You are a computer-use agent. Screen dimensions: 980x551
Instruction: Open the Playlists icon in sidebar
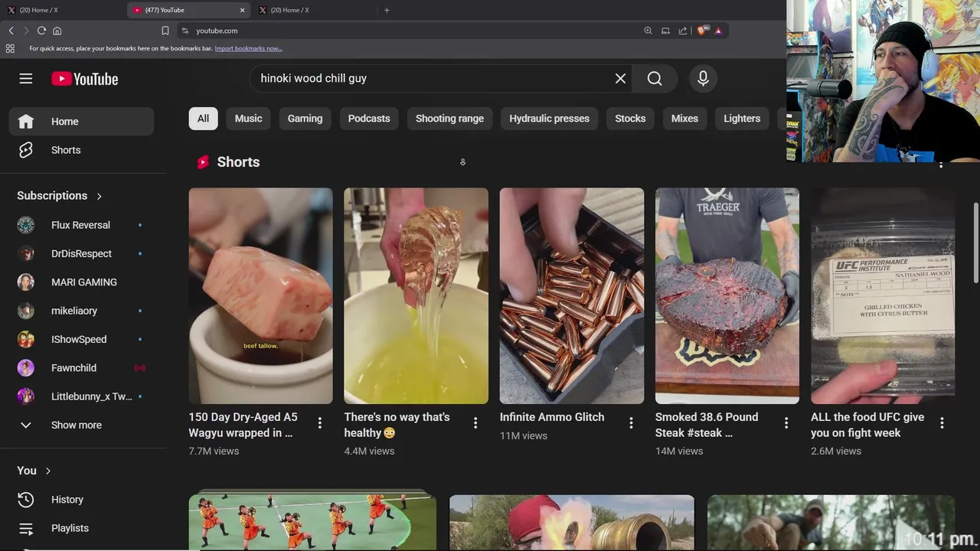click(x=26, y=528)
